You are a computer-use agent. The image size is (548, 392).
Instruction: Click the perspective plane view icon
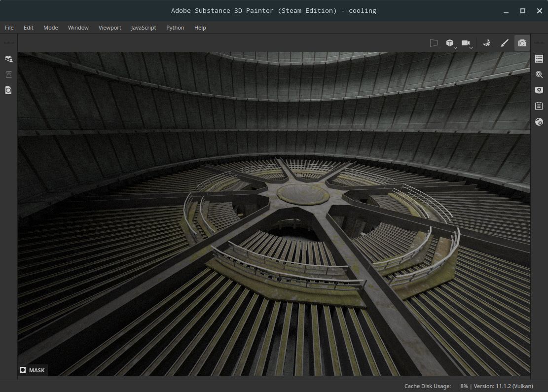click(x=434, y=43)
